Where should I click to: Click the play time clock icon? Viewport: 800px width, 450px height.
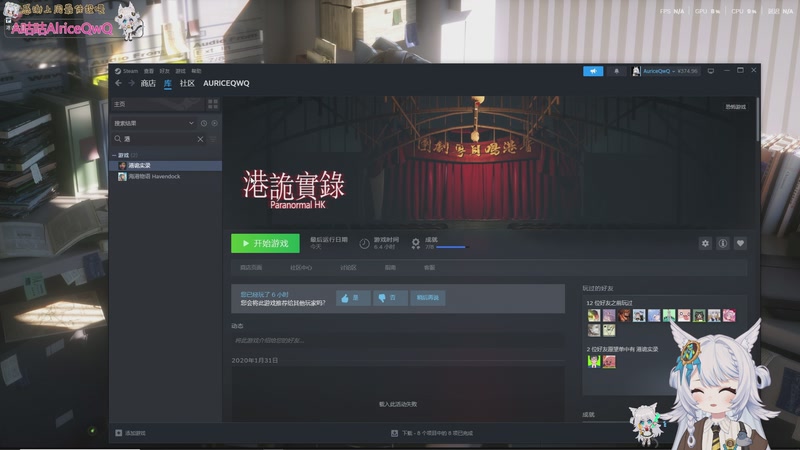tap(364, 243)
